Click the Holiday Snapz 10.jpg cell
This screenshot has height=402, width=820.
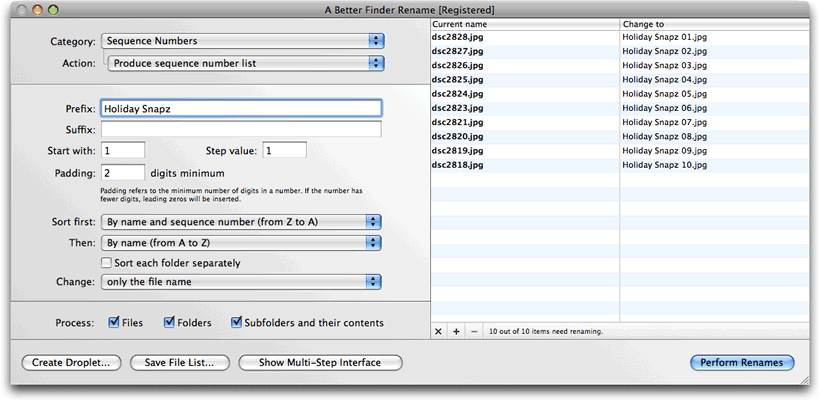pyautogui.click(x=714, y=165)
